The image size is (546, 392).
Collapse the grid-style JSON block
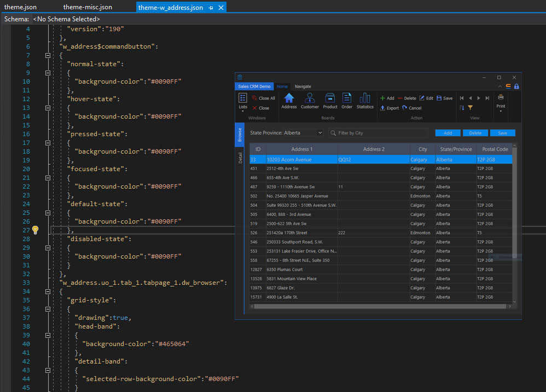(x=48, y=309)
